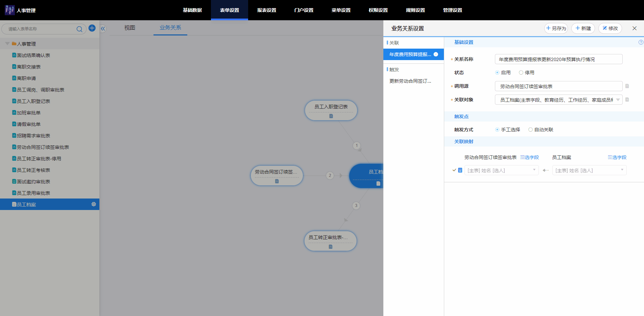This screenshot has height=316, width=644.
Task: Click the form name search box
Action: (44, 29)
